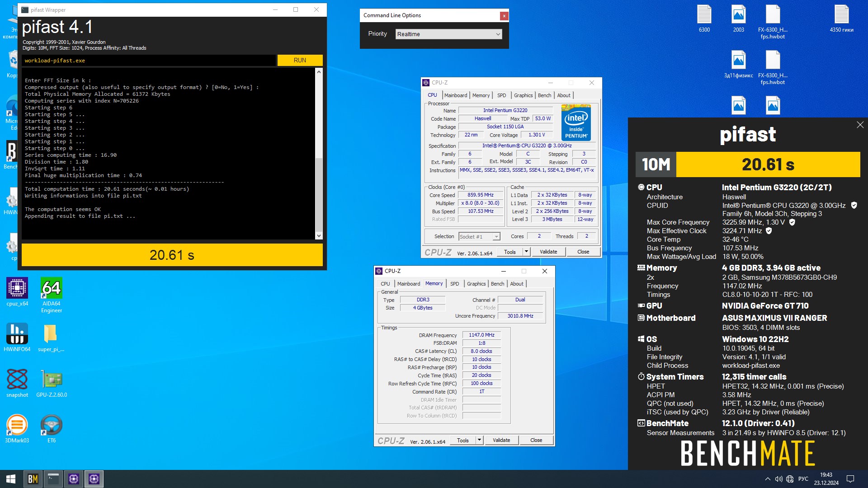Open Mainboard tab in CPU-Z Memory window

pyautogui.click(x=409, y=284)
